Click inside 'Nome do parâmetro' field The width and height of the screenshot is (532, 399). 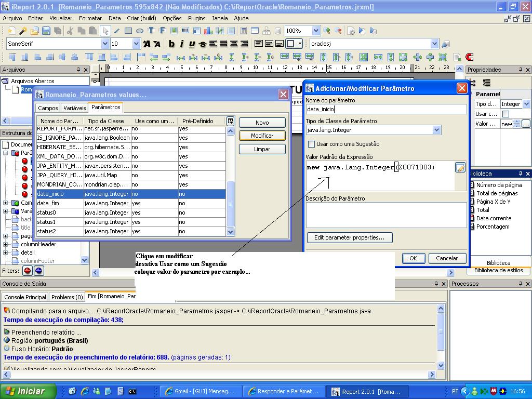[x=386, y=109]
